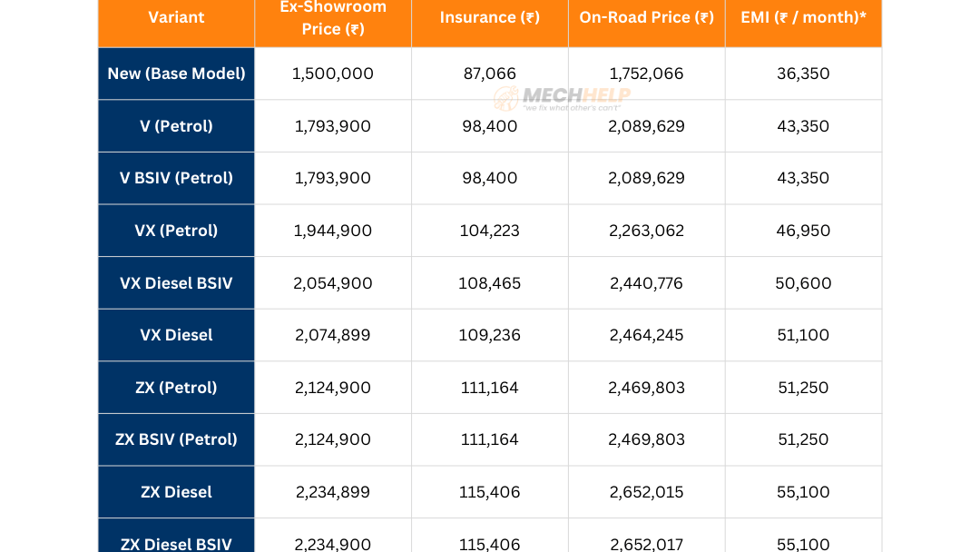The height and width of the screenshot is (552, 980).
Task: Select the ZX BSIV (Petrol) variant cell
Action: 176,439
